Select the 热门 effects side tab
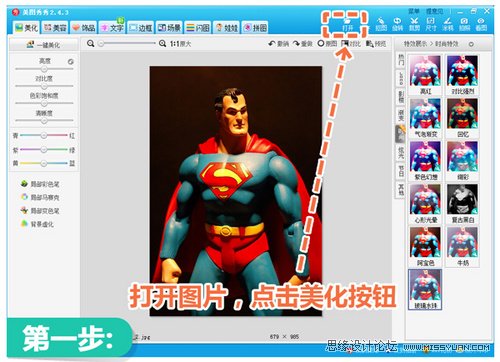Viewport: 500px width, 362px height. pyautogui.click(x=401, y=60)
